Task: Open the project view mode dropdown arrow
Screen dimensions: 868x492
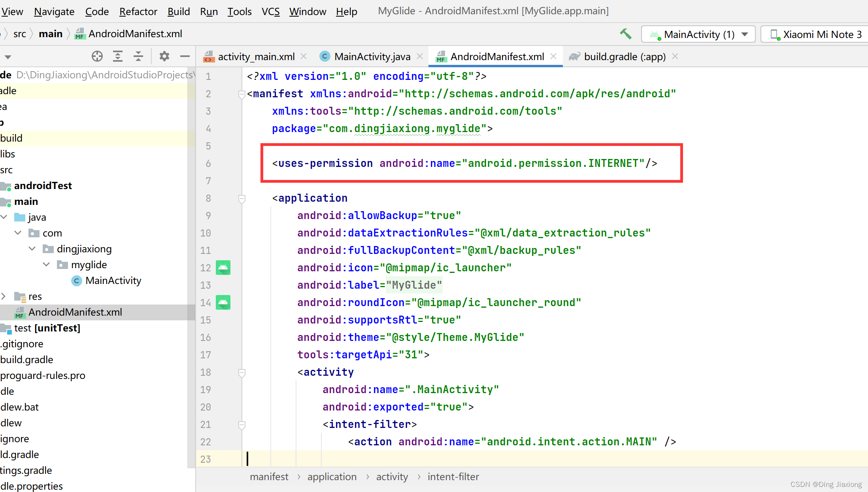Action: [x=8, y=57]
